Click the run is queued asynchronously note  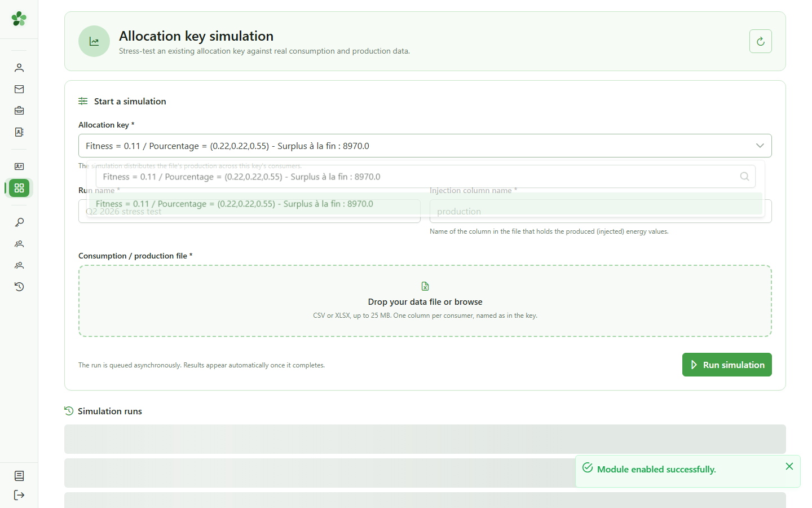click(x=201, y=365)
